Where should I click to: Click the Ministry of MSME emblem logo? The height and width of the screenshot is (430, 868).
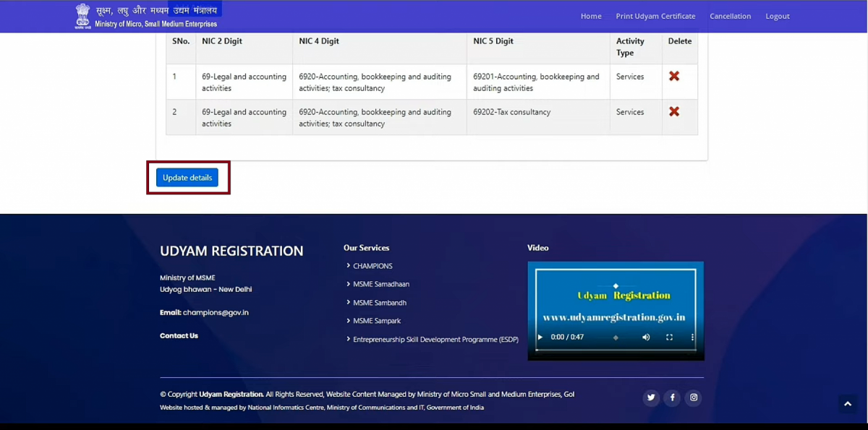[82, 15]
